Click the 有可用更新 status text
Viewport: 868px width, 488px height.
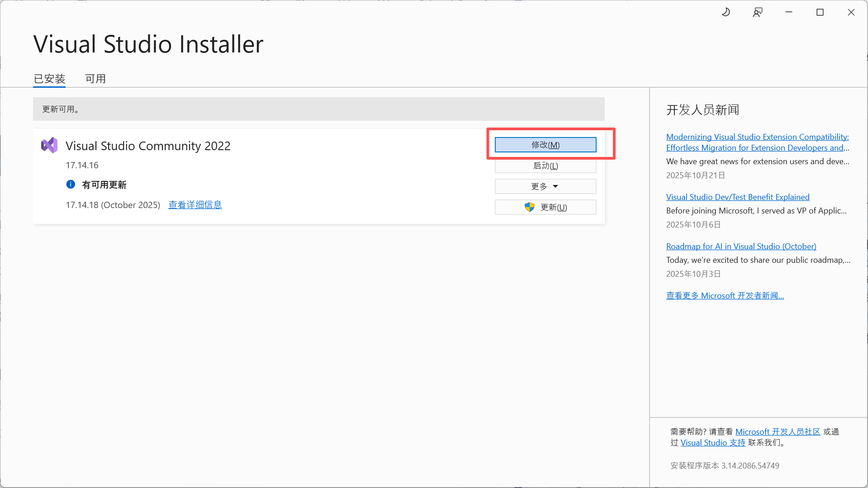pos(104,185)
